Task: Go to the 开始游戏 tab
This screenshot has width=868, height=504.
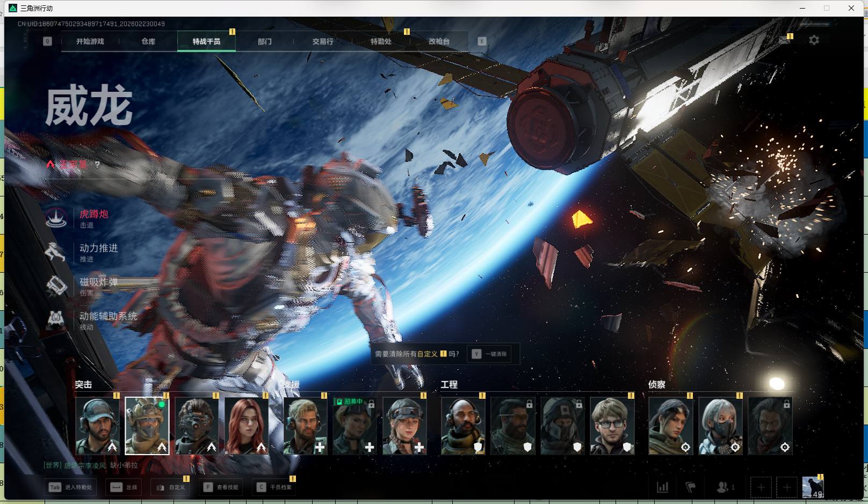Action: [x=90, y=41]
